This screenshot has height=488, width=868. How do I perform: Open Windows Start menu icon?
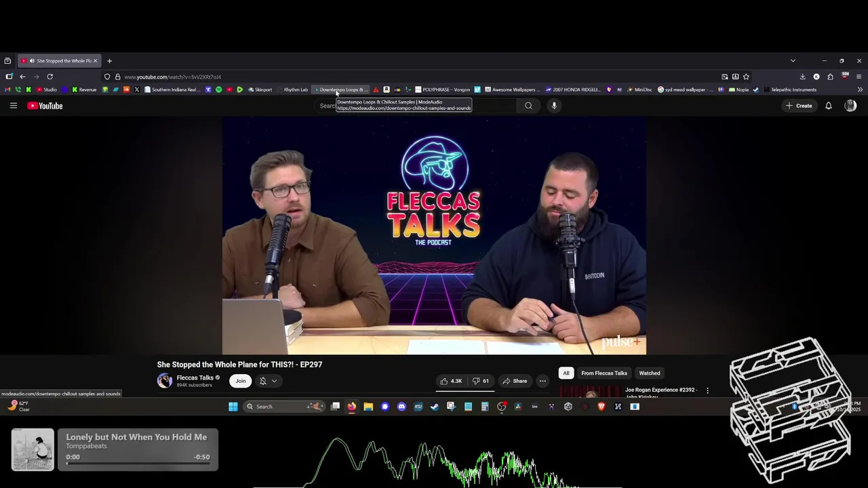tap(233, 407)
